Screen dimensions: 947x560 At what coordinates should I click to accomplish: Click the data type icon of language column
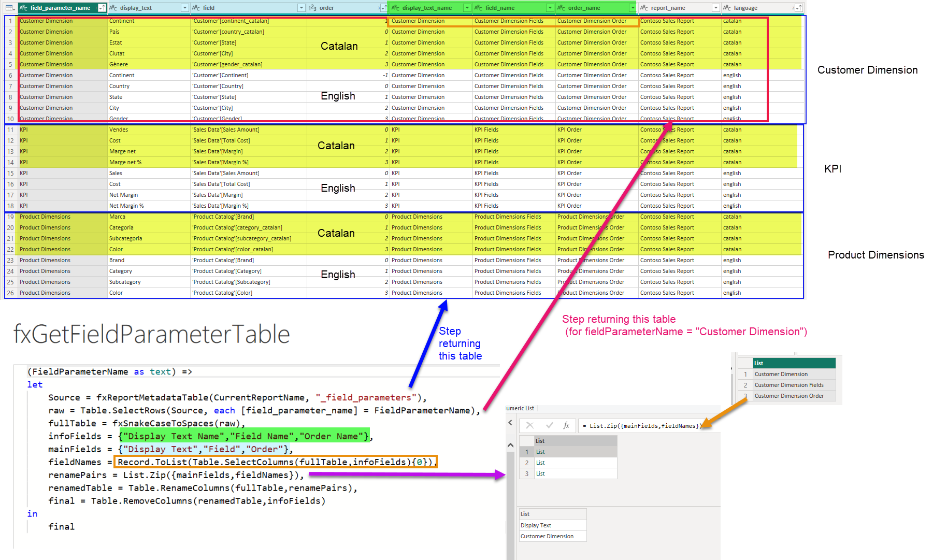click(x=727, y=8)
